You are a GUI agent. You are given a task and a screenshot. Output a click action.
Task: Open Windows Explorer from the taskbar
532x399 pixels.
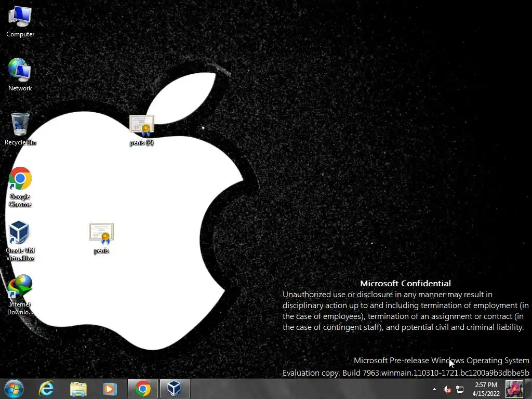(78, 389)
